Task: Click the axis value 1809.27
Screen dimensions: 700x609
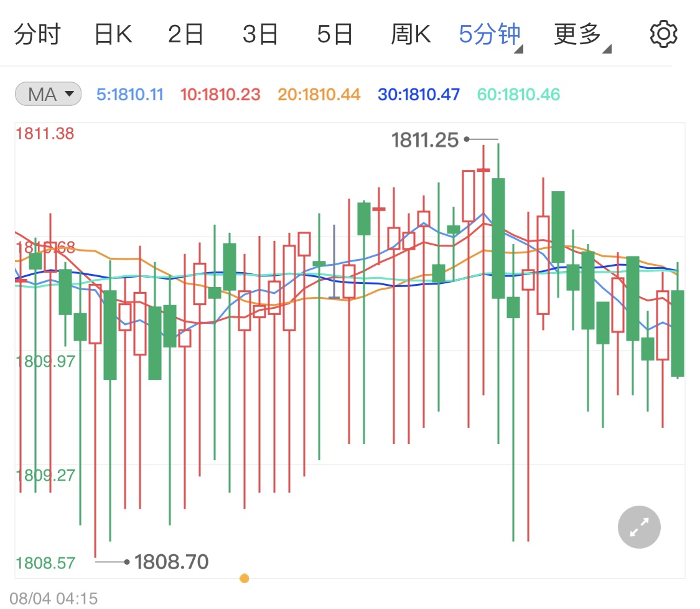Action: coord(45,475)
